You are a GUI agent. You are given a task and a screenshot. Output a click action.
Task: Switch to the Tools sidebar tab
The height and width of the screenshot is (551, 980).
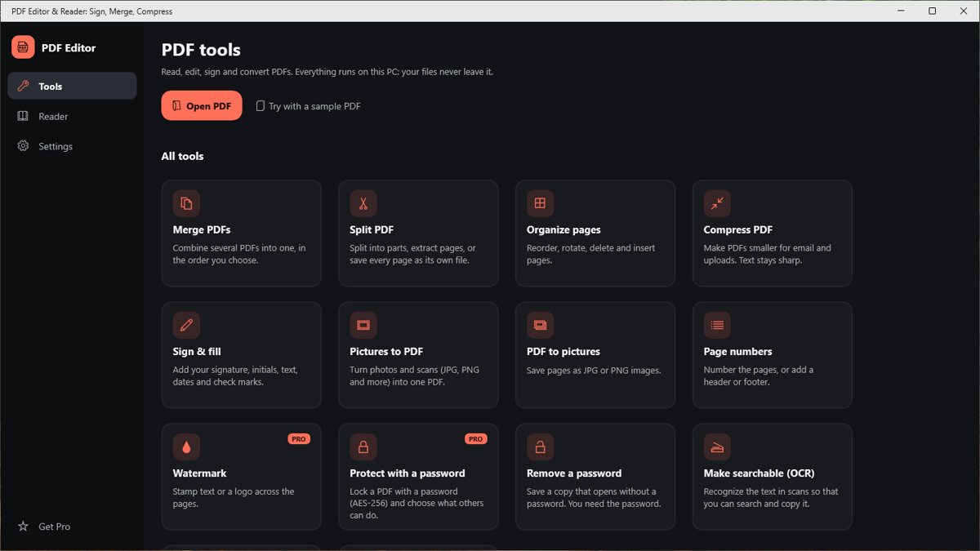click(x=72, y=86)
